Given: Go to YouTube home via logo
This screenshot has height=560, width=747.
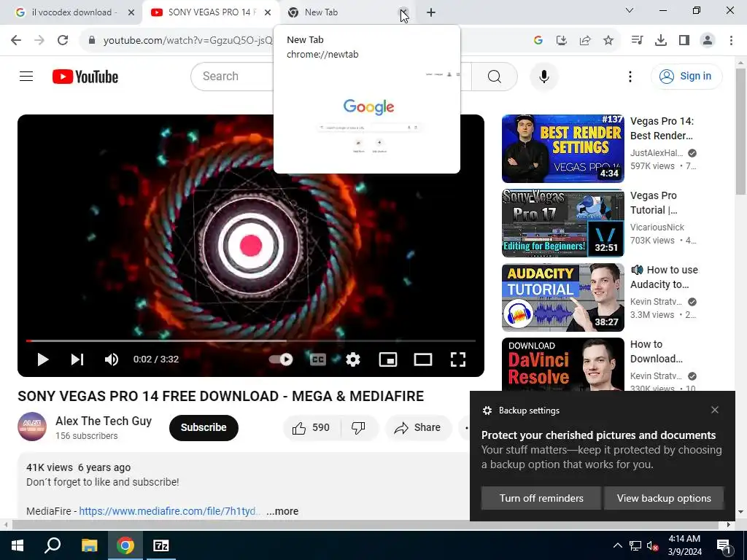Looking at the screenshot, I should (85, 77).
